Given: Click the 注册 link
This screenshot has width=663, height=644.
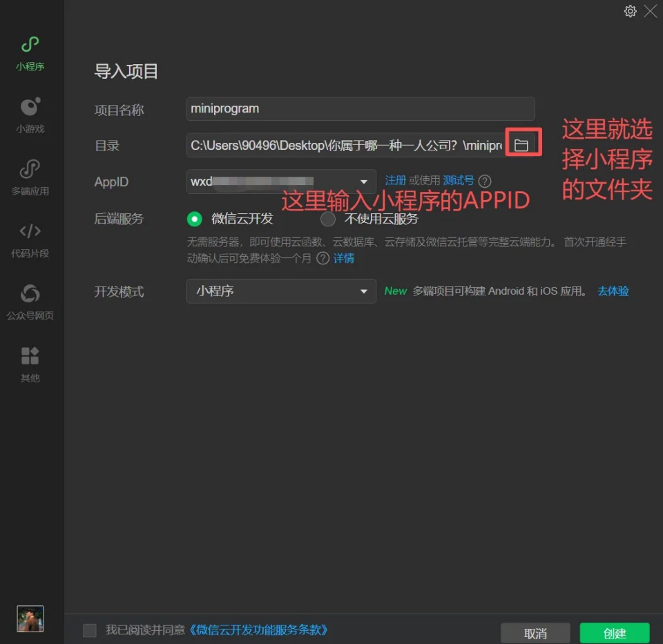Looking at the screenshot, I should (395, 180).
